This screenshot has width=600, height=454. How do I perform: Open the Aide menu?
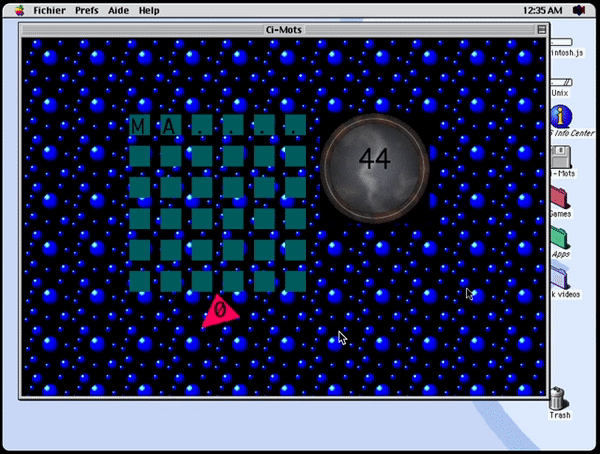pyautogui.click(x=118, y=10)
